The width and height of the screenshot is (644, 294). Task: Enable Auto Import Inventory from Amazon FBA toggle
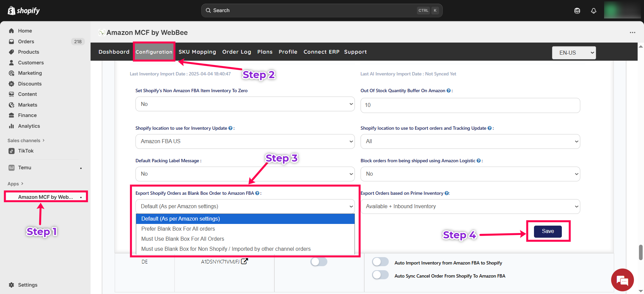(x=380, y=262)
